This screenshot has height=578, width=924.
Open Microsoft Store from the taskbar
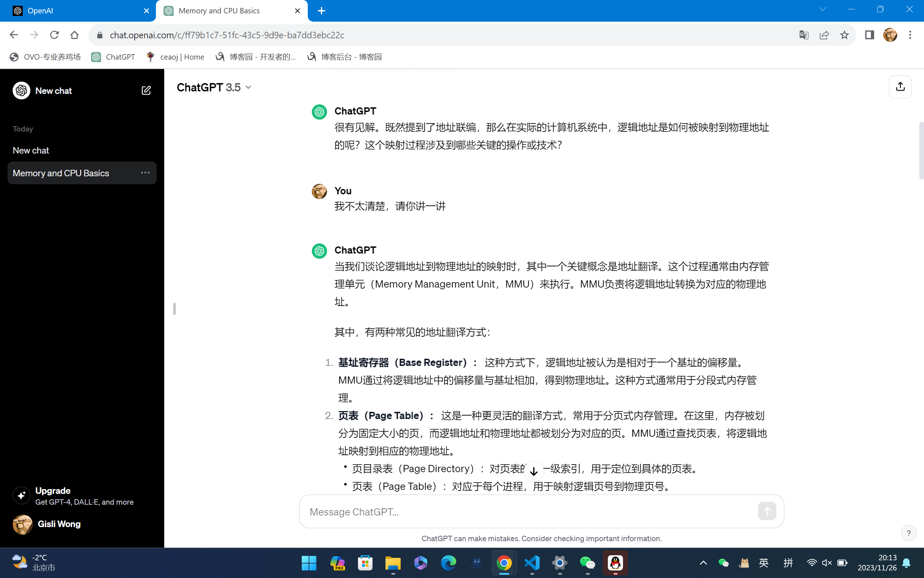[365, 563]
